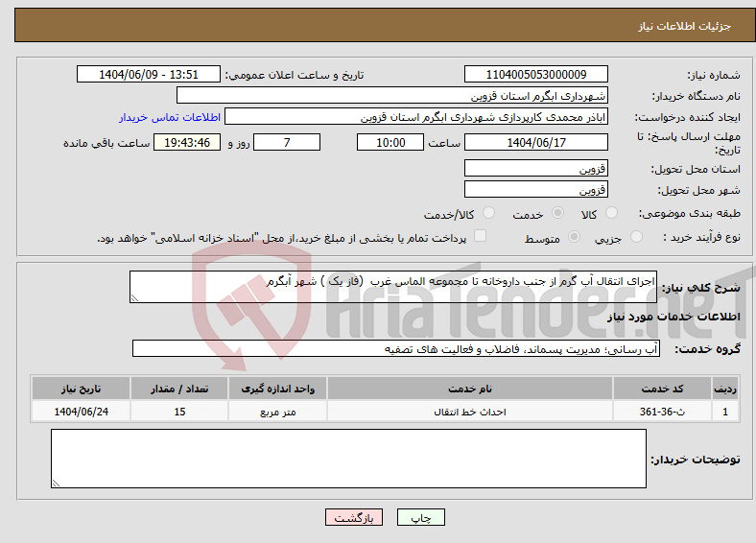Click the remaining time field 19:43:46
Image resolution: width=756 pixels, height=543 pixels.
click(187, 142)
